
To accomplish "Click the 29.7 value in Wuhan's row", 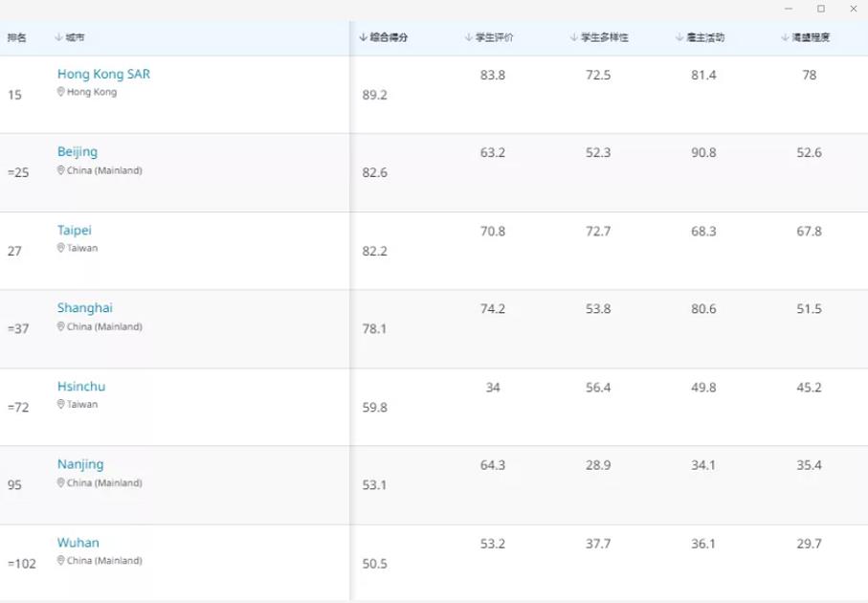I will 810,544.
